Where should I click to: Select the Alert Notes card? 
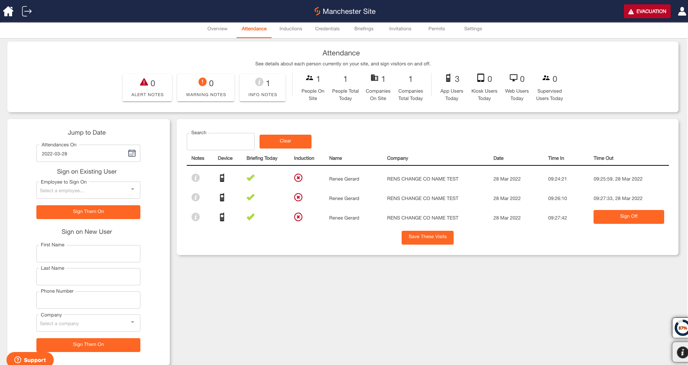(147, 87)
